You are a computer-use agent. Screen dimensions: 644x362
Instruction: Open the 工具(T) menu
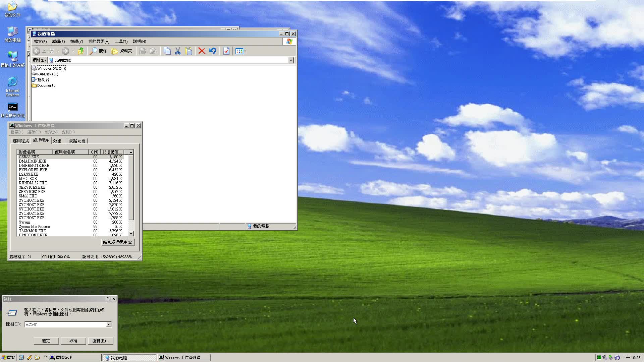pos(121,41)
